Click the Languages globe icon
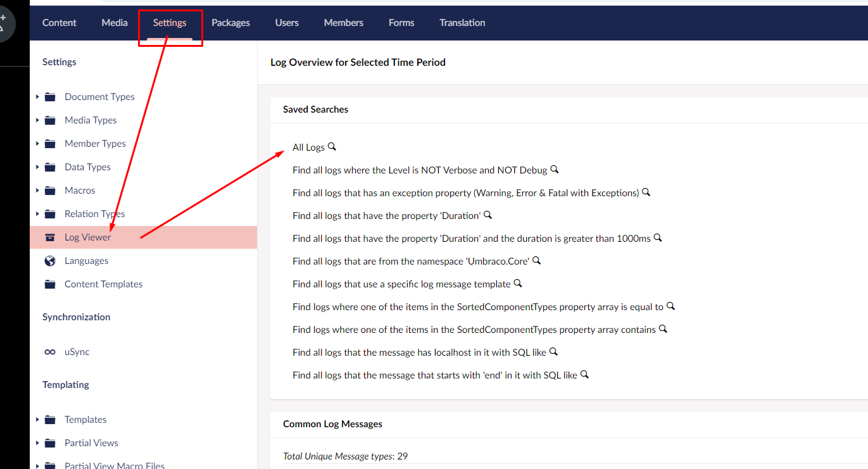This screenshot has height=469, width=868. pos(50,261)
